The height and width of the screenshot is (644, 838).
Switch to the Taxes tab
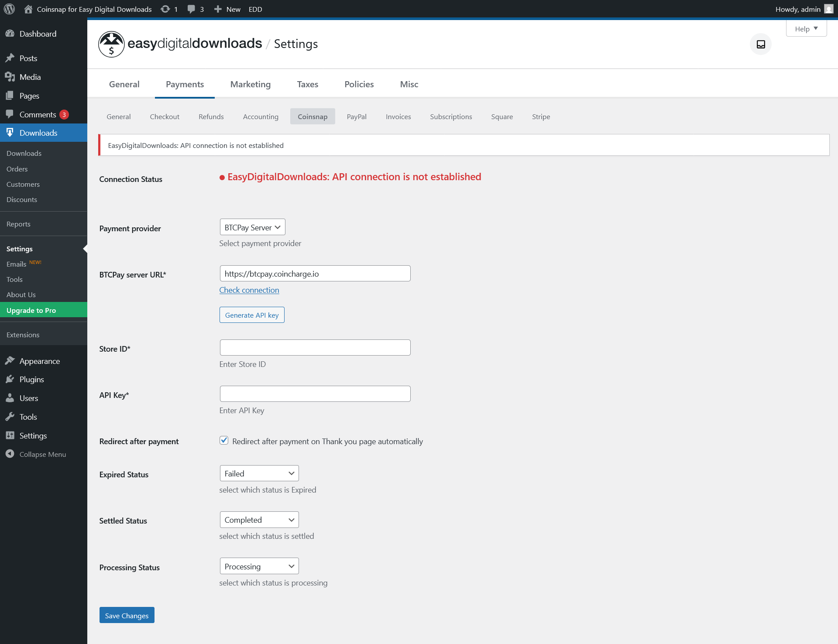pos(308,84)
